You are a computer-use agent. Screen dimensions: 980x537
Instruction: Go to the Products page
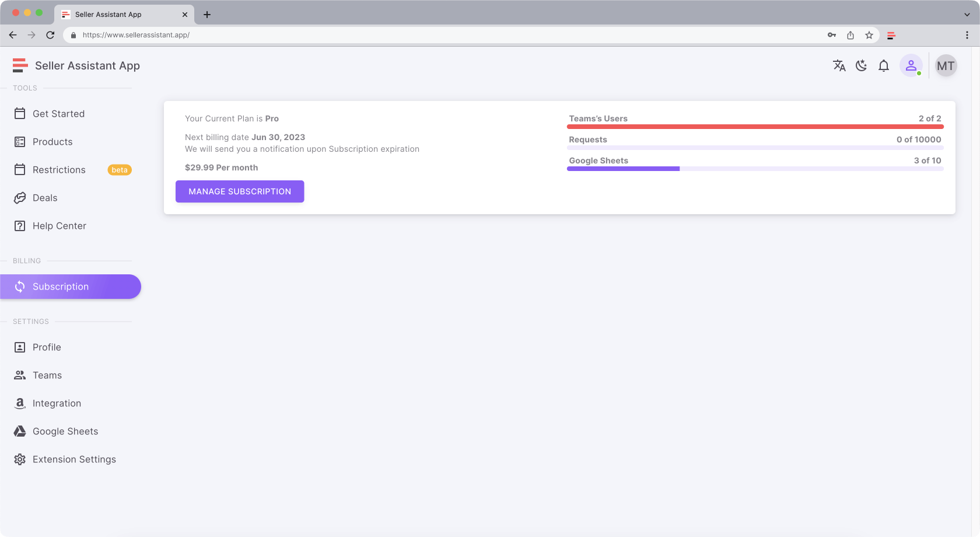pyautogui.click(x=52, y=142)
